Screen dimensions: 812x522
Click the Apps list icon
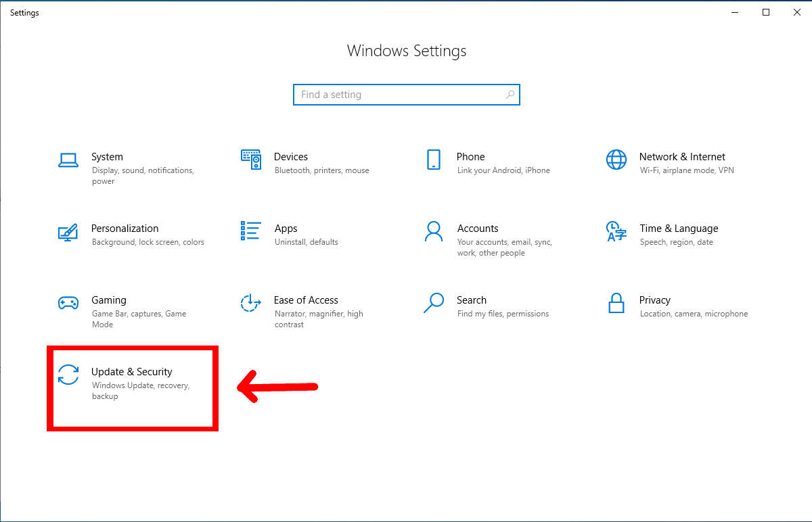[x=251, y=231]
